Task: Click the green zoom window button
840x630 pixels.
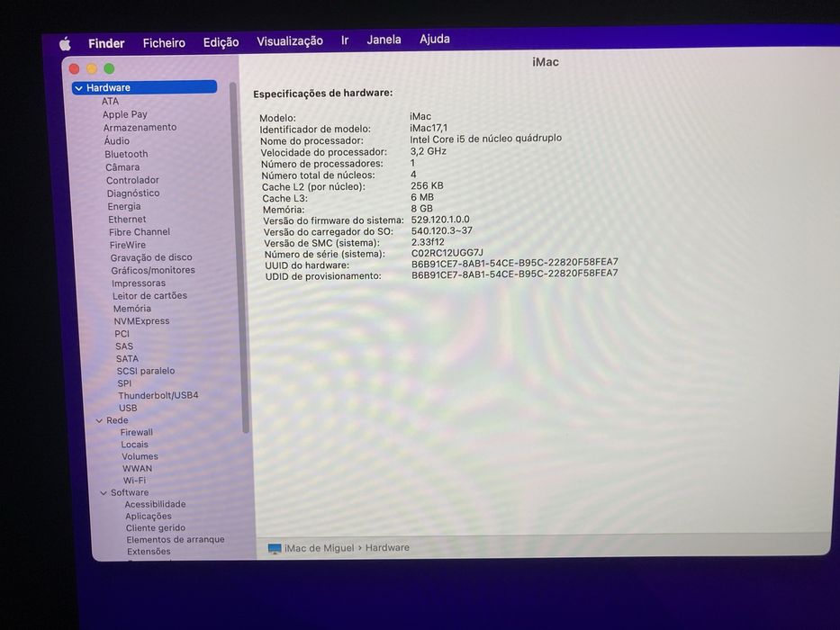Action: click(109, 68)
